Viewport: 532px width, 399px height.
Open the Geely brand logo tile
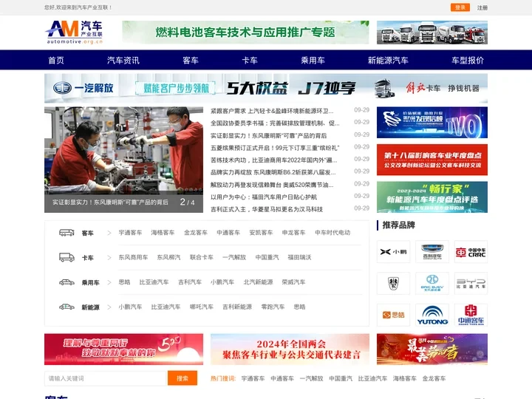coord(432,252)
